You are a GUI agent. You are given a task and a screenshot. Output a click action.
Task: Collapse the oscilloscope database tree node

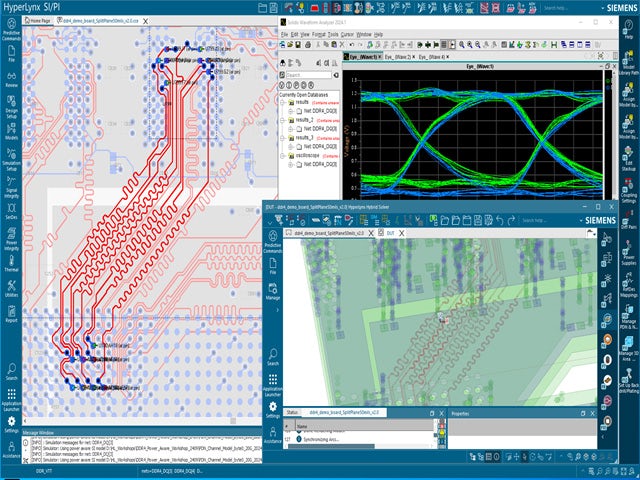point(282,156)
